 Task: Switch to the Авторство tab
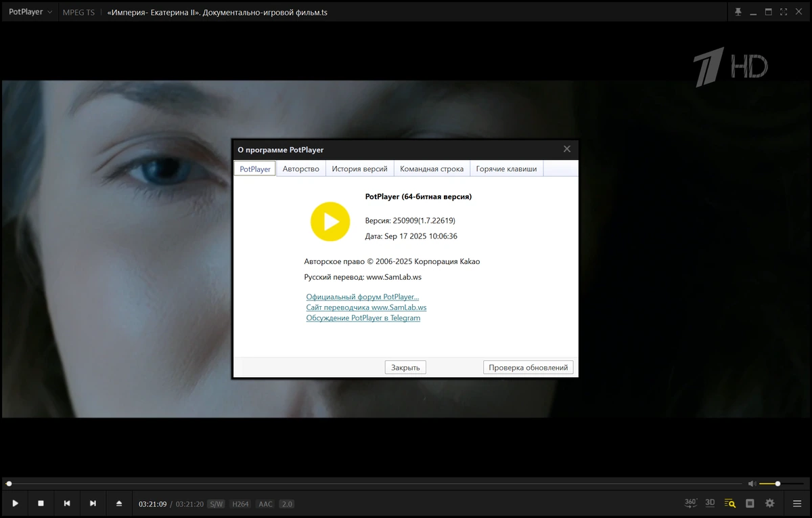(301, 169)
